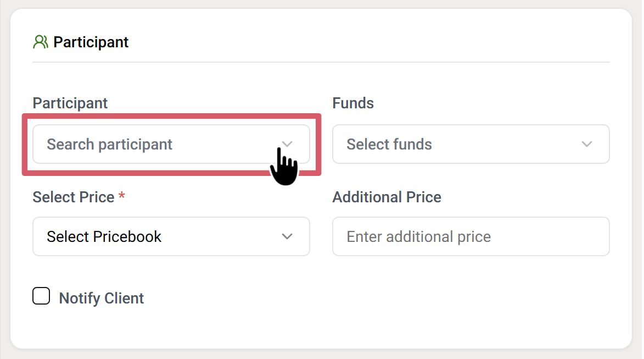Viewport: 644px width, 359px height.
Task: Click the chevron arrow in Select Pricebook
Action: click(287, 236)
